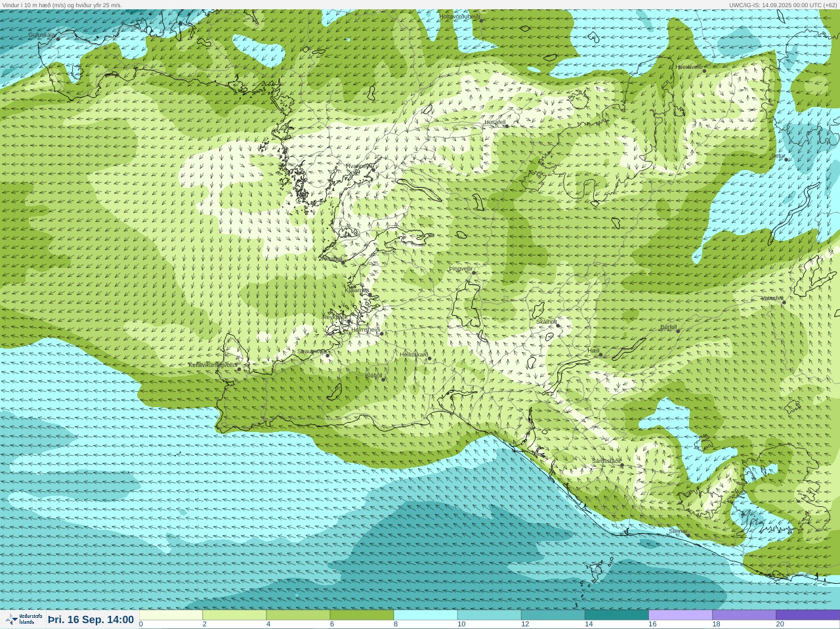
Task: Click the Vatnsfell station label
Action: [772, 298]
